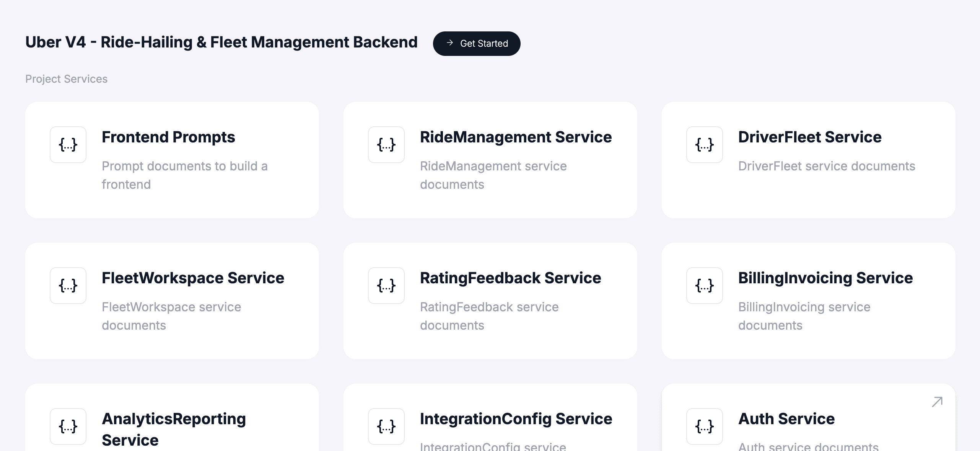Click the DriverFleet Service braces icon
Screen dimensions: 980x451
pos(705,145)
